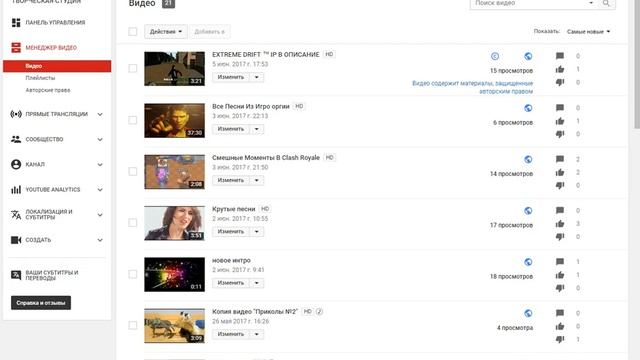Click the search magnifier icon
The width and height of the screenshot is (640, 360).
pos(606,3)
